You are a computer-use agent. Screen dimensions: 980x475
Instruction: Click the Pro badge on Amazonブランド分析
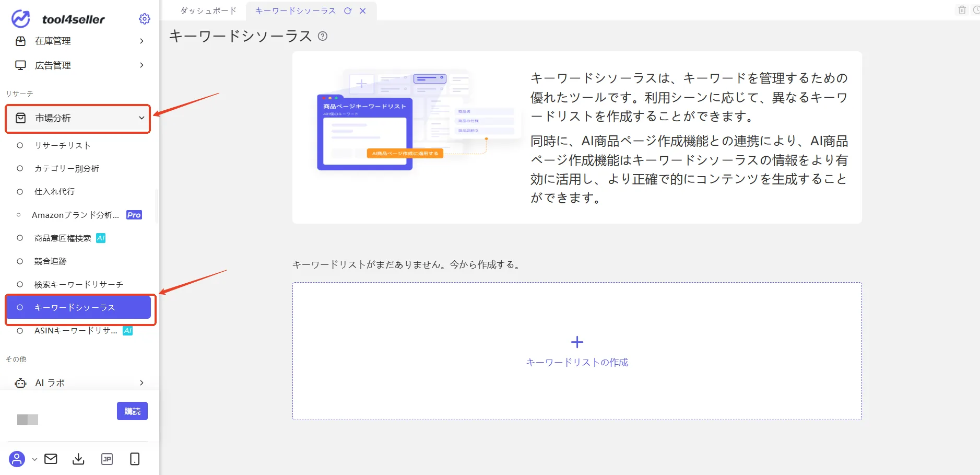(x=134, y=215)
